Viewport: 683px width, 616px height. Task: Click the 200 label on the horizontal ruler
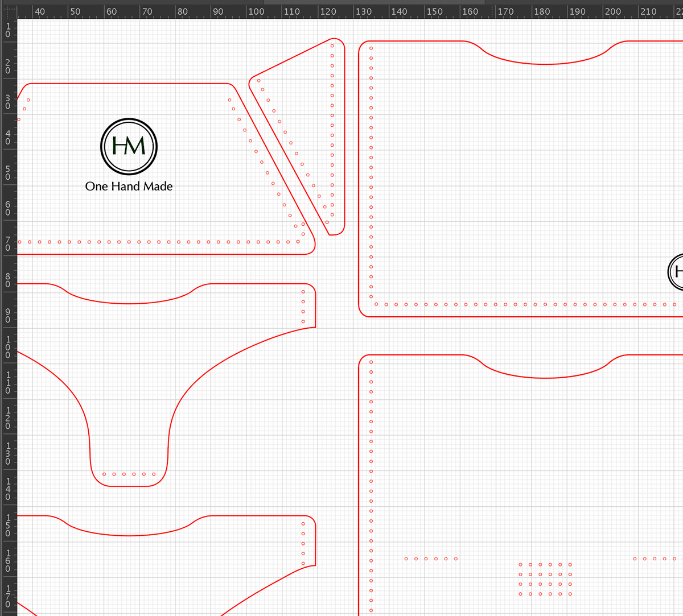[613, 11]
